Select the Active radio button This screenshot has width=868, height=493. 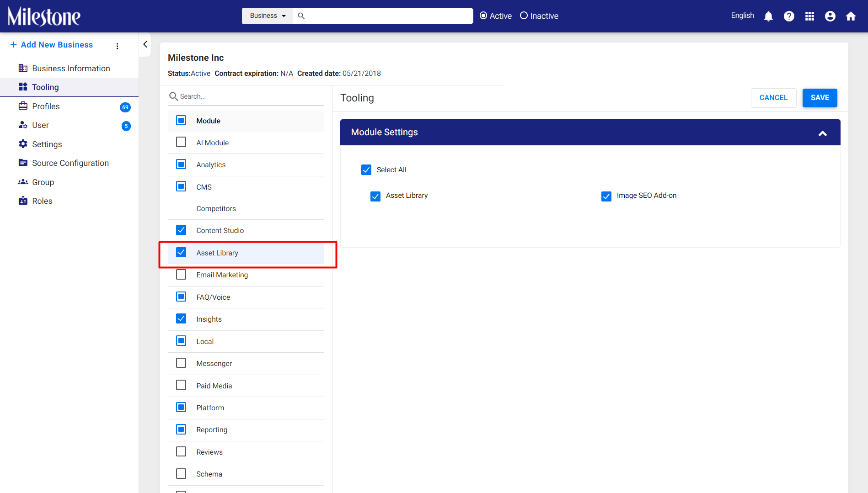pyautogui.click(x=483, y=16)
